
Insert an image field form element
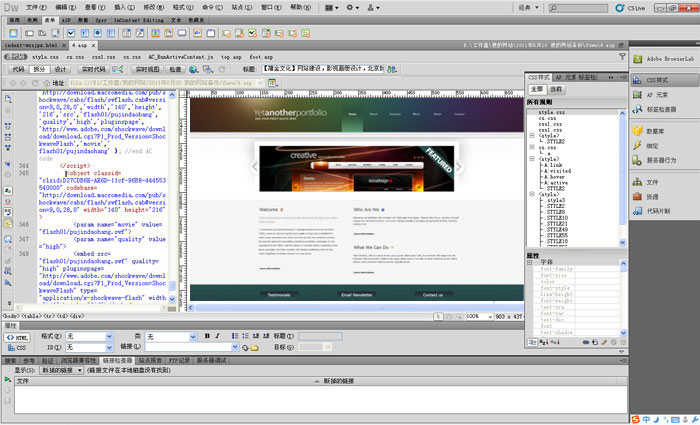point(155,33)
